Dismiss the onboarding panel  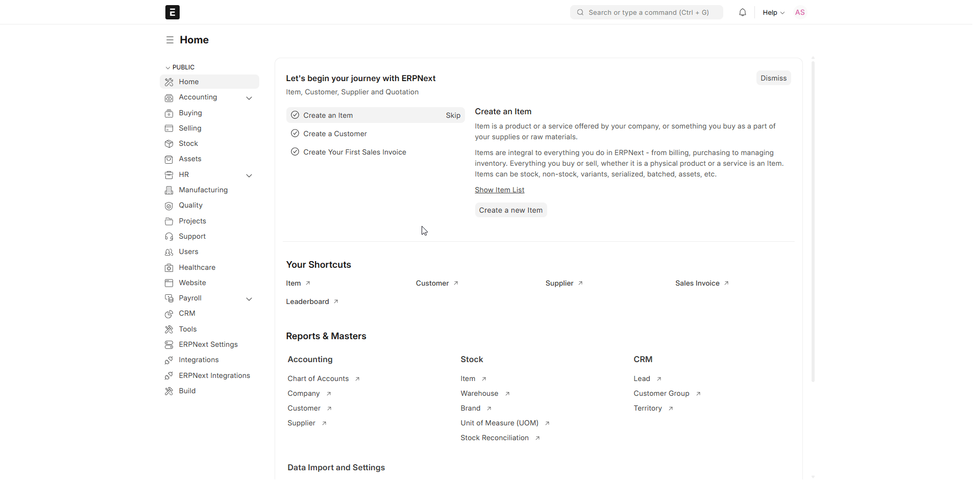coord(773,78)
